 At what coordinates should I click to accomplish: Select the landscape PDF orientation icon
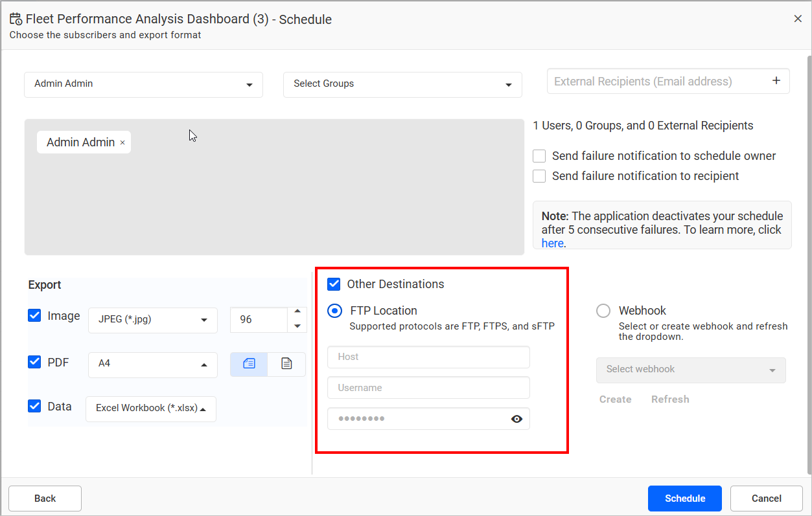(249, 364)
